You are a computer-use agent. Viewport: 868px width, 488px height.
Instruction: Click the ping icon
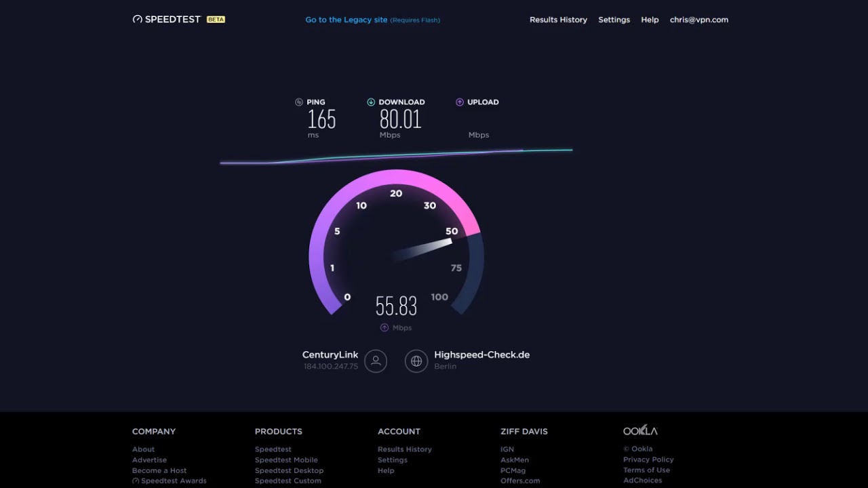coord(299,102)
